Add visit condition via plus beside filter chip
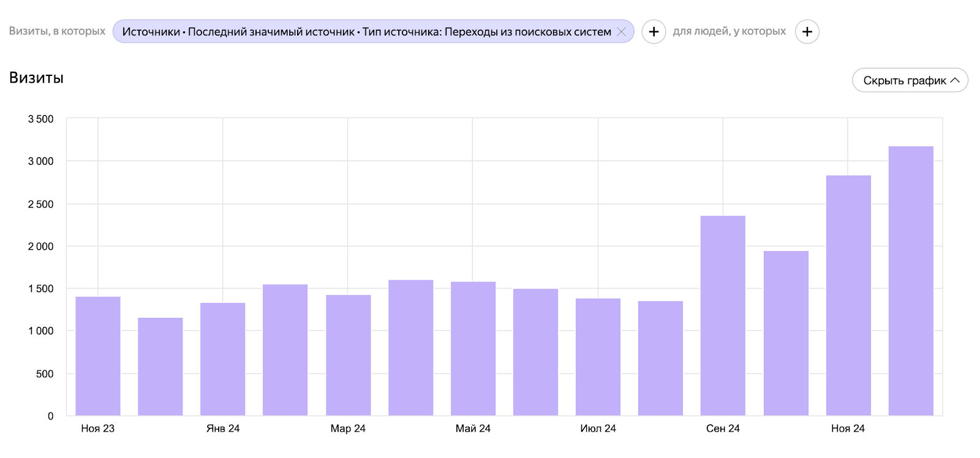980x458 pixels. (654, 32)
